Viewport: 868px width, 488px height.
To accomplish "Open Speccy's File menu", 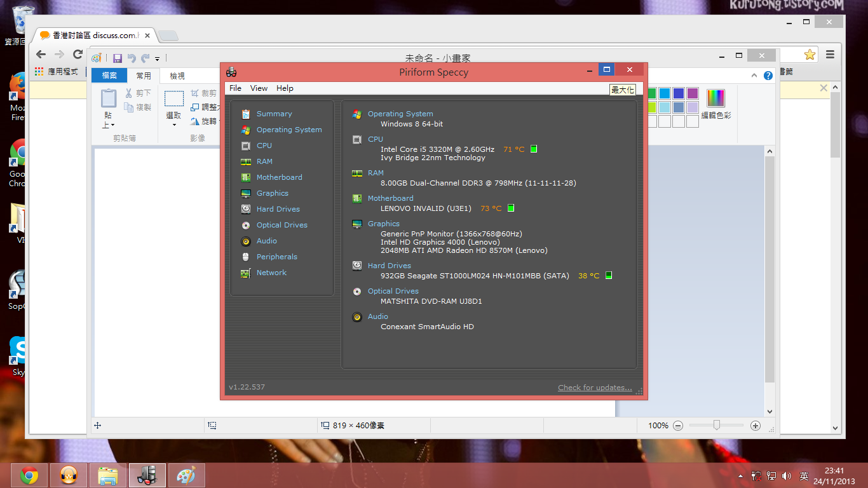I will pos(235,88).
